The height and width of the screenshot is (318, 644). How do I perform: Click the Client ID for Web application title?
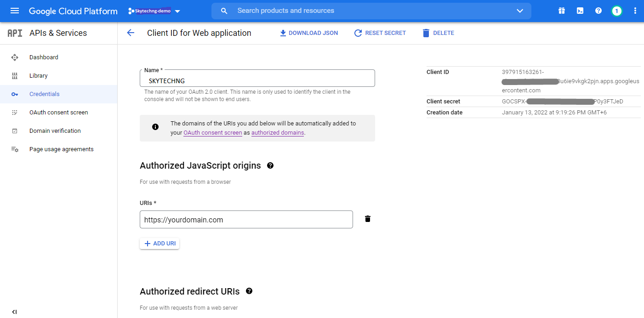[x=199, y=33]
